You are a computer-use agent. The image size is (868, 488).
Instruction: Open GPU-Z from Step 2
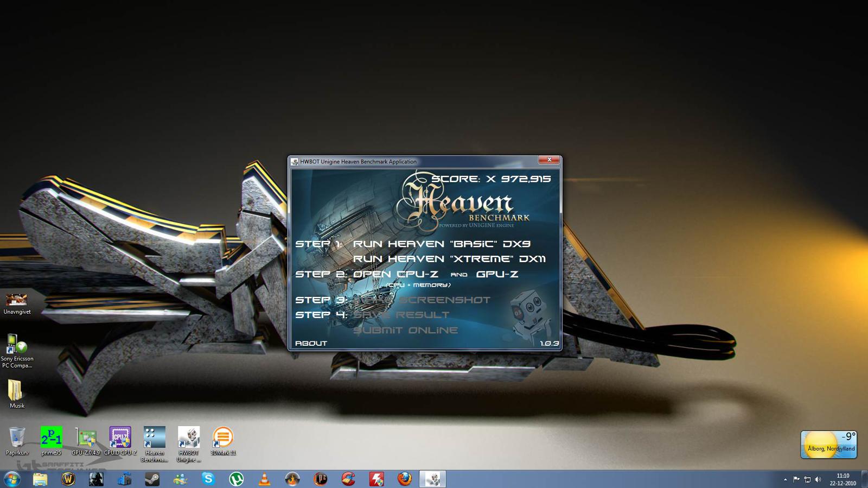coord(497,274)
